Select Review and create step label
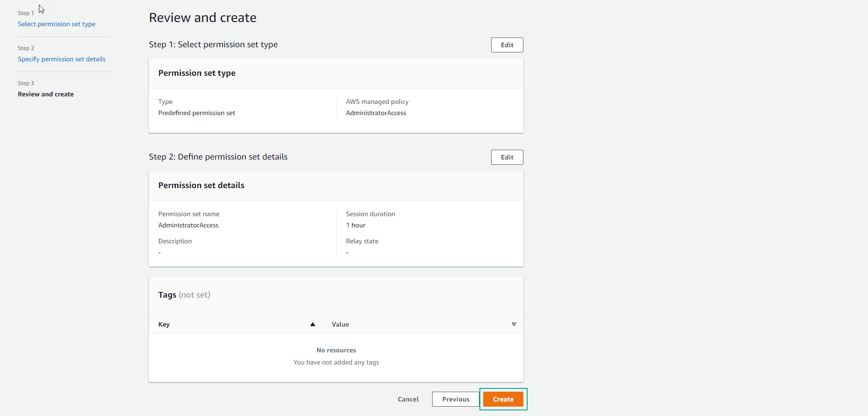 point(46,94)
